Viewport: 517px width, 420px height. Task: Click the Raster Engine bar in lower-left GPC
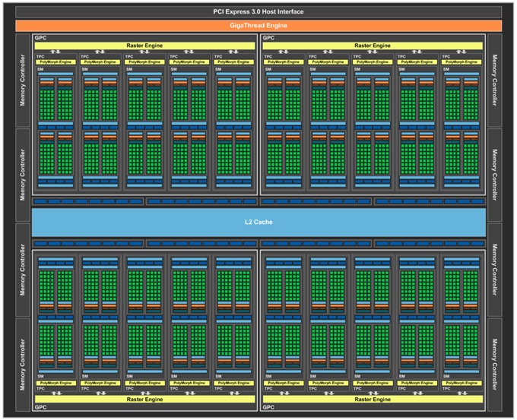[144, 399]
